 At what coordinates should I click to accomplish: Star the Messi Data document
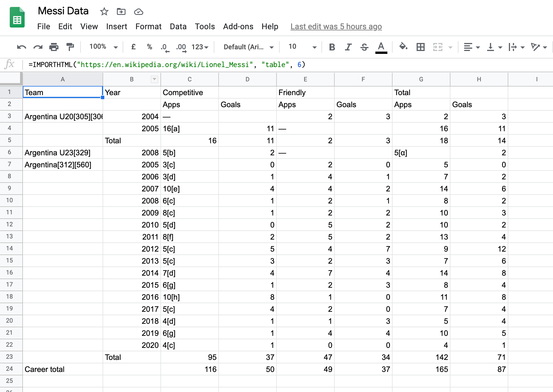104,12
